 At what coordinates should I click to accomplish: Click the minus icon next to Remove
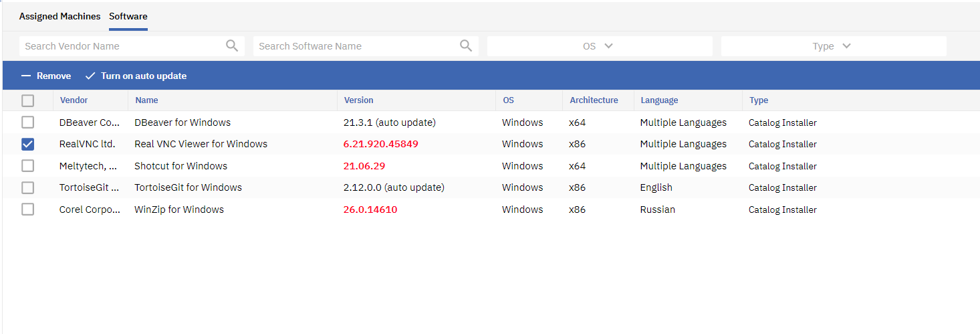(26, 76)
